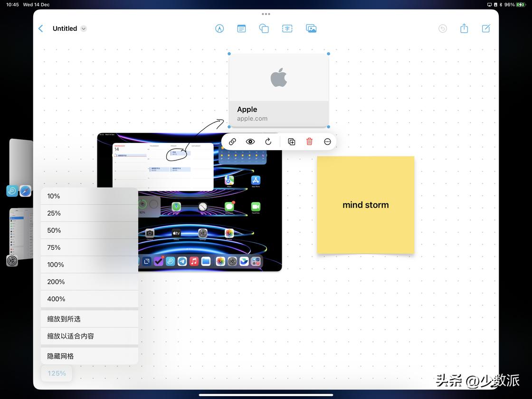Insert a sticky note from toolbar

tap(241, 28)
